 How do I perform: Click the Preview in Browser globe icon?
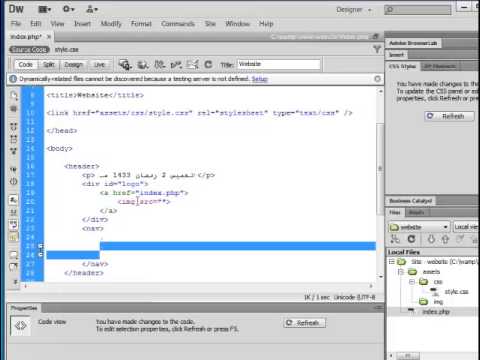[143, 64]
